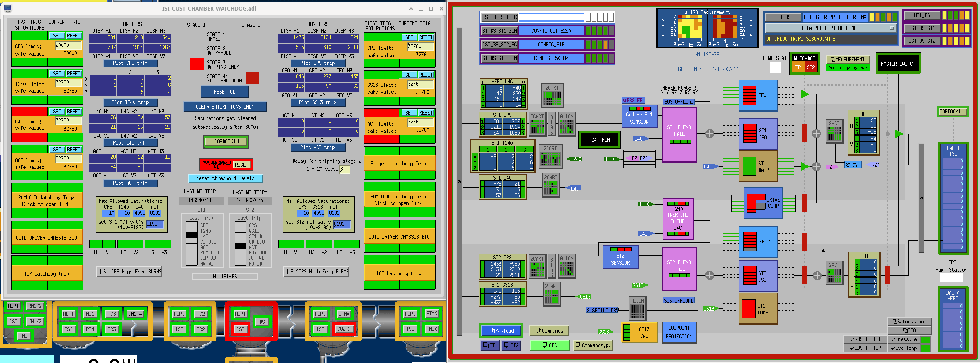Click the stage 1 CPS limit input field

click(68, 45)
